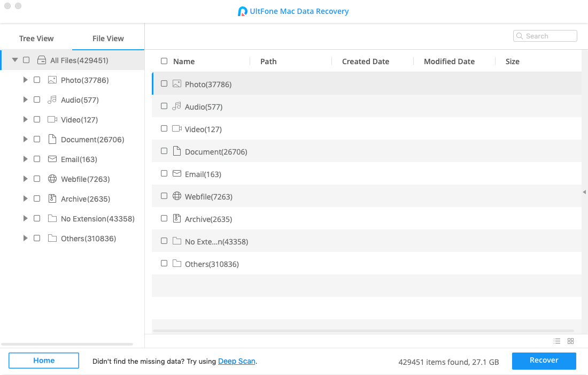Expand the No Extension(43358) tree node

[25, 218]
